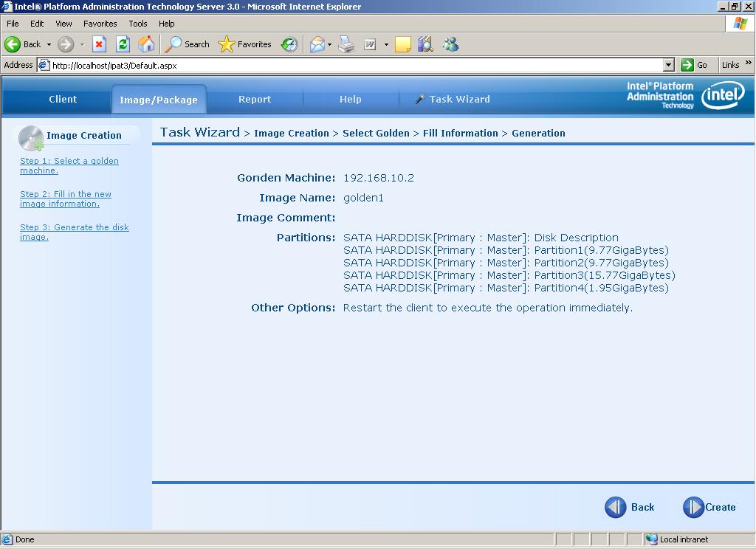Screen dimensions: 756x549
Task: Expand the address bar dropdown arrow
Action: [x=668, y=65]
